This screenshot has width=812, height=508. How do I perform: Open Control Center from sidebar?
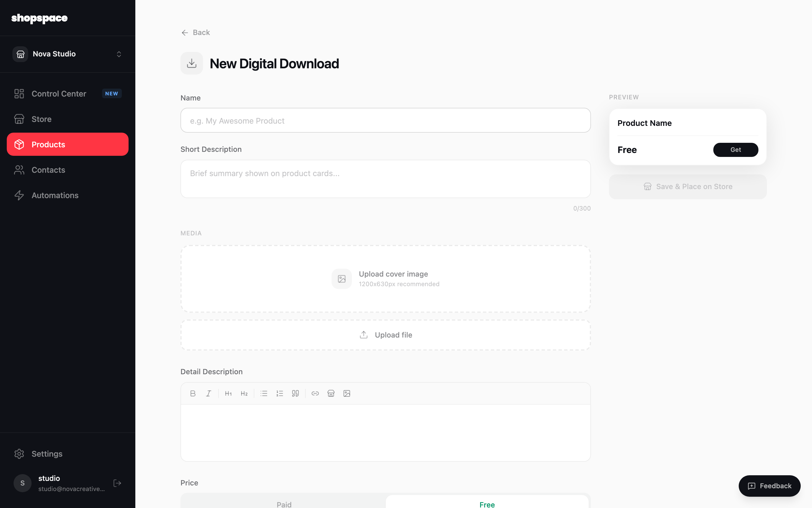(67, 94)
